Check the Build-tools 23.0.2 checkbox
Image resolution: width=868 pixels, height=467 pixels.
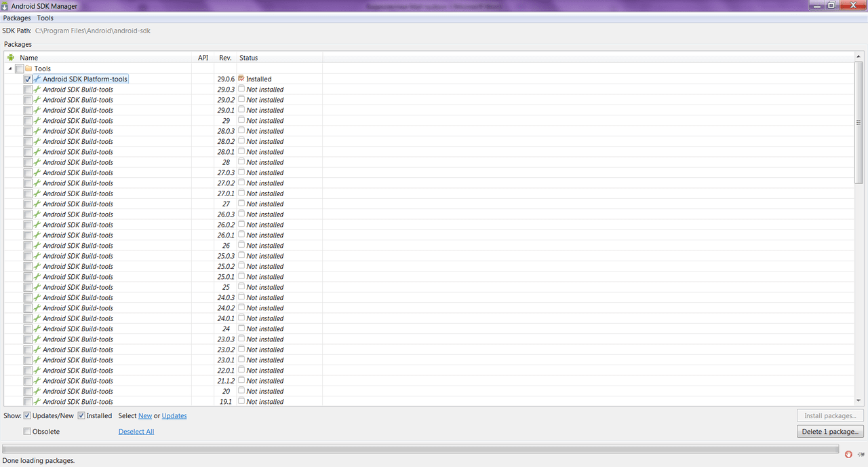tap(28, 350)
